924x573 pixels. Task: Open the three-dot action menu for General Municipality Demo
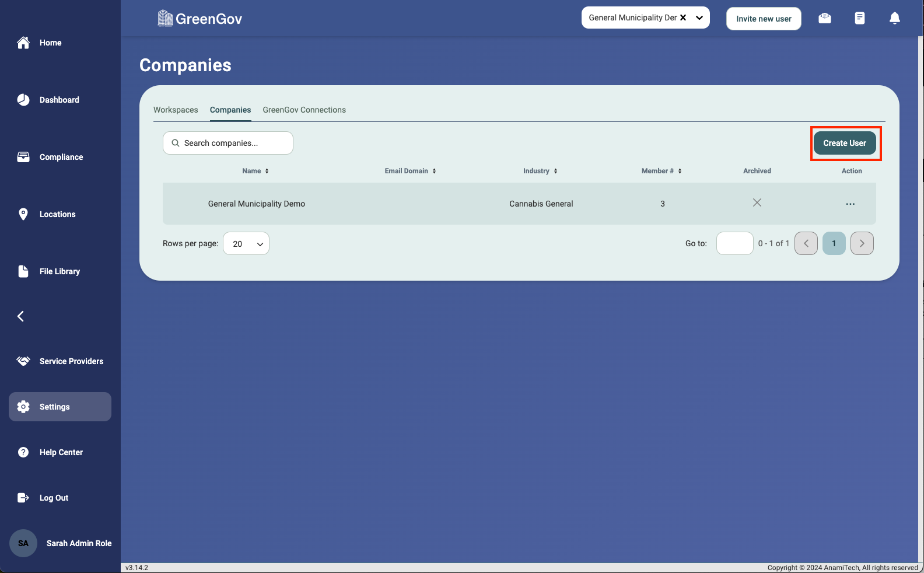[850, 204]
